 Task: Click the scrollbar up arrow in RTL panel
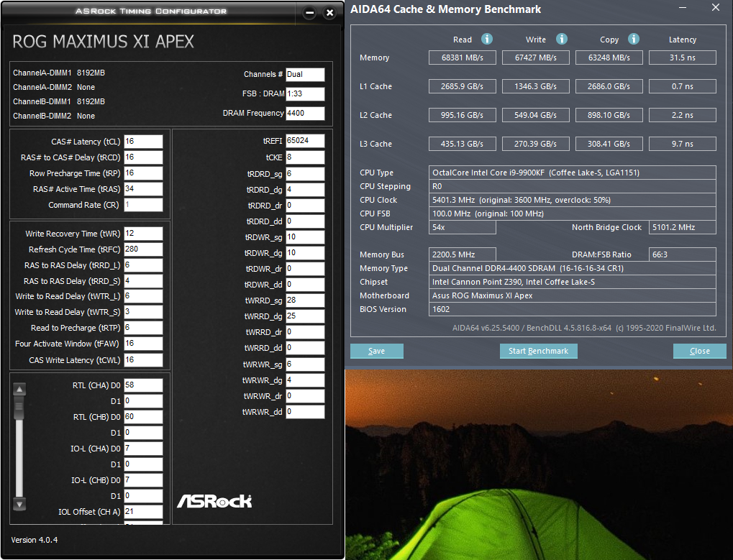[x=19, y=389]
